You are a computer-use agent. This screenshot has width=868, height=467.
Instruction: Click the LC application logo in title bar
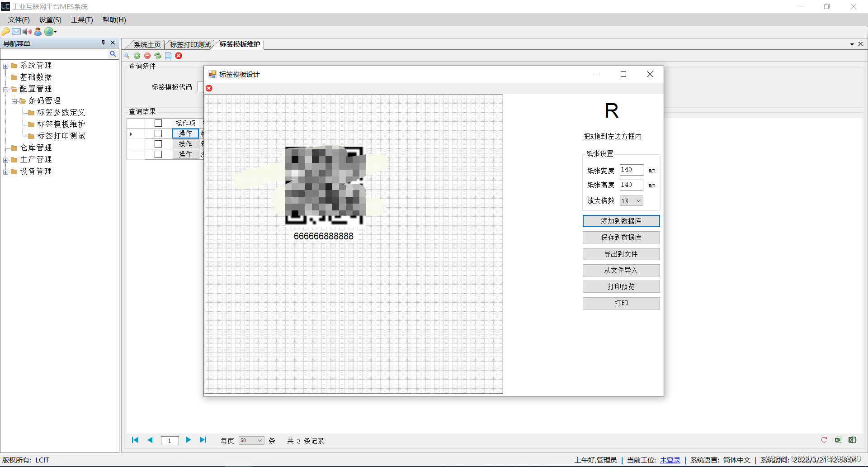coord(5,6)
